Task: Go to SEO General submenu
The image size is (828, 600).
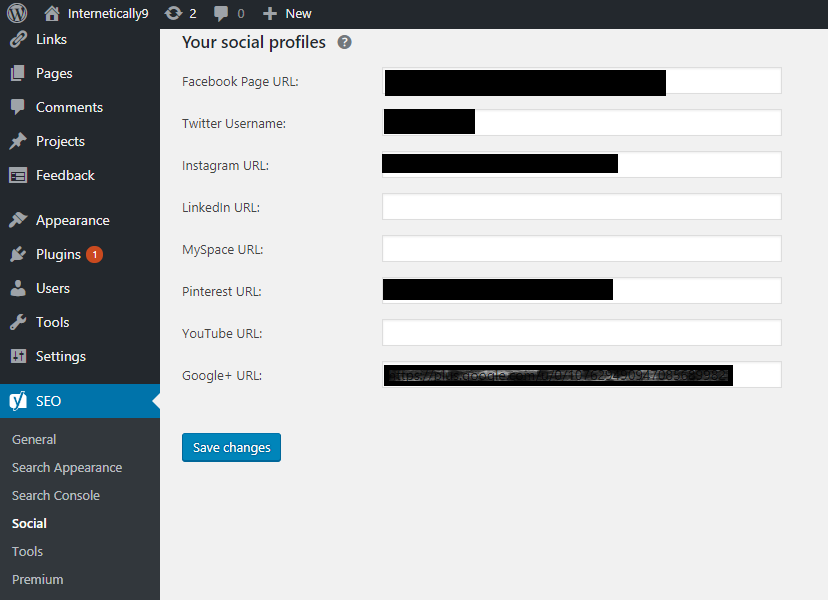Action: click(x=34, y=439)
